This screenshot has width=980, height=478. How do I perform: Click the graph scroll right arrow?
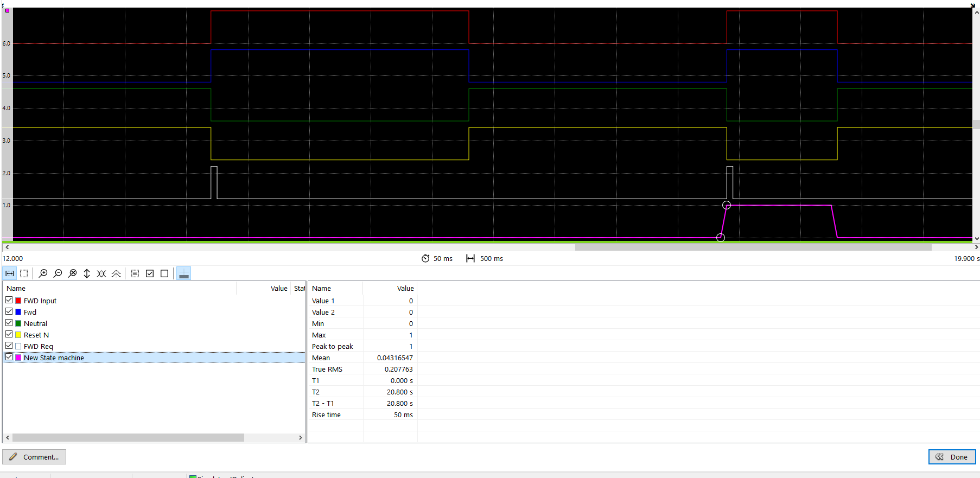[x=976, y=247]
